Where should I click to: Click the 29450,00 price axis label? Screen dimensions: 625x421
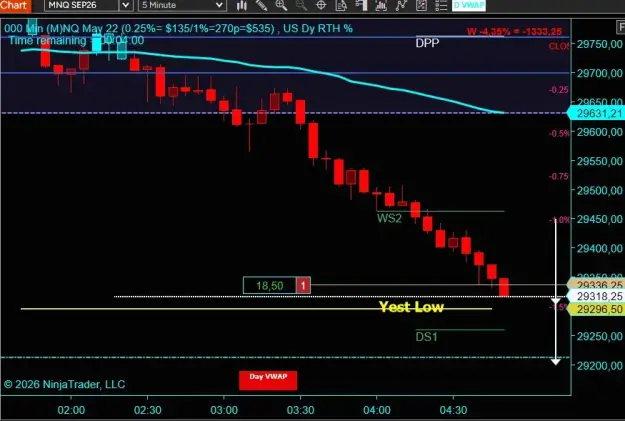pos(599,219)
